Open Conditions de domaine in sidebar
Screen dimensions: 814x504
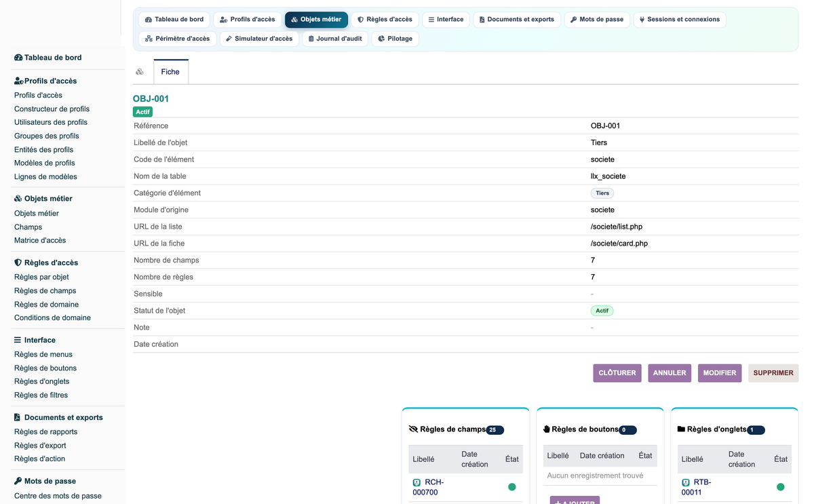(x=52, y=318)
